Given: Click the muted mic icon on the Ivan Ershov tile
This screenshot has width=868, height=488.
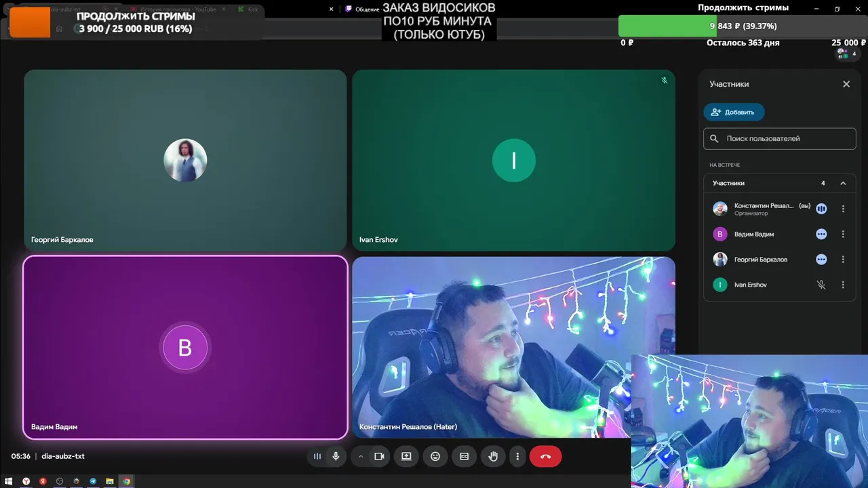Looking at the screenshot, I should tap(665, 80).
